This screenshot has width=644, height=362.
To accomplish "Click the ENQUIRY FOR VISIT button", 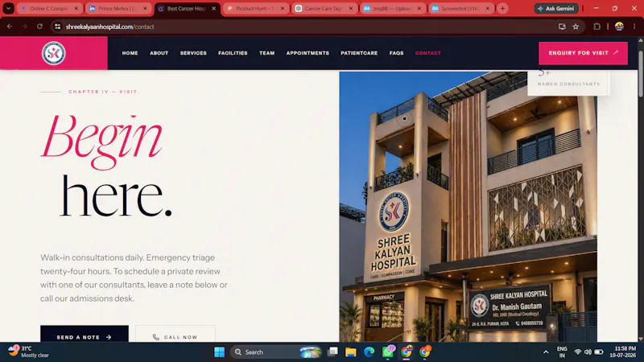I will pyautogui.click(x=583, y=53).
